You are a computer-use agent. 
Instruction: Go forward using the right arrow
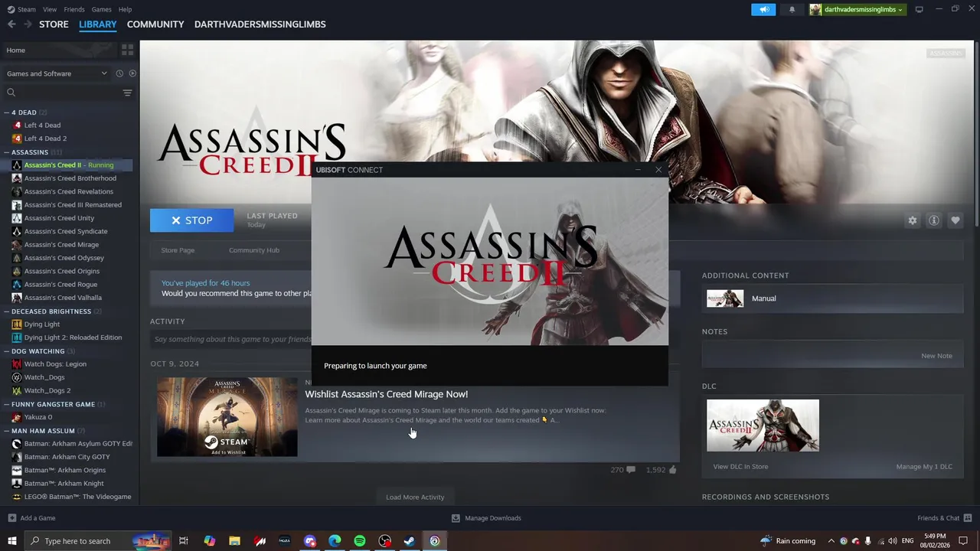[28, 24]
